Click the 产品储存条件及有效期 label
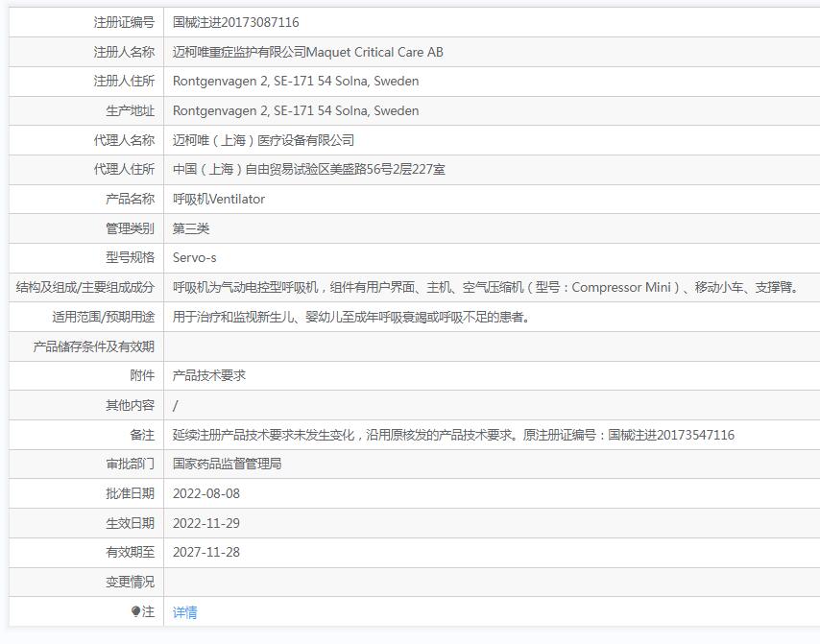Image resolution: width=820 pixels, height=644 pixels. tap(93, 346)
